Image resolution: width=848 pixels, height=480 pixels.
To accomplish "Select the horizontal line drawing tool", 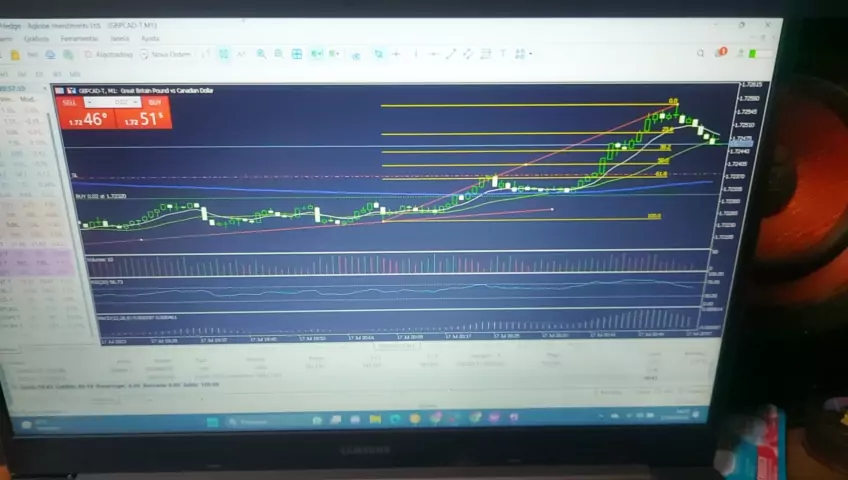I will click(433, 54).
